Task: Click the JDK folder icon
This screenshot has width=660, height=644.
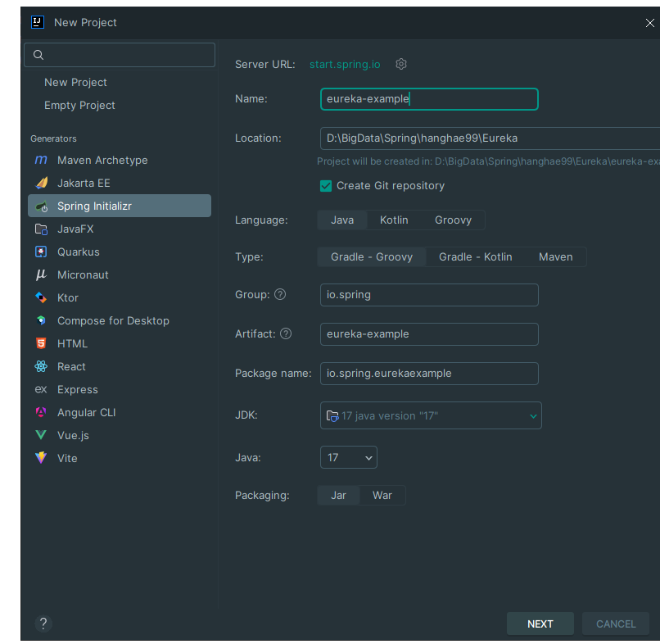Action: click(x=332, y=416)
